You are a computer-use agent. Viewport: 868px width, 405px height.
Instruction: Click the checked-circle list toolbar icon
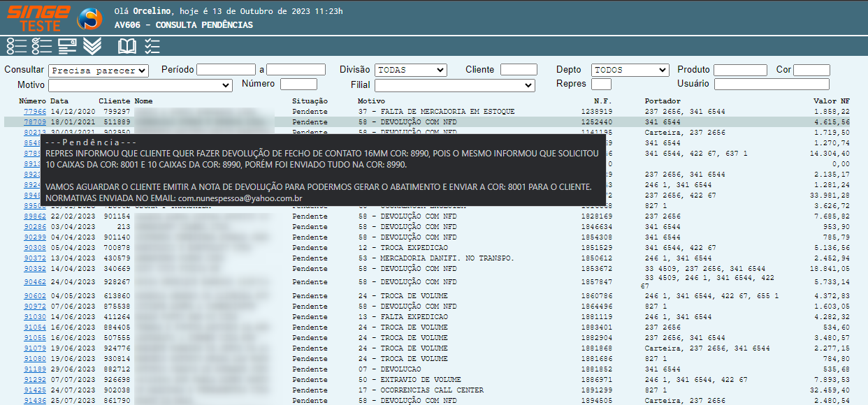pyautogui.click(x=42, y=46)
